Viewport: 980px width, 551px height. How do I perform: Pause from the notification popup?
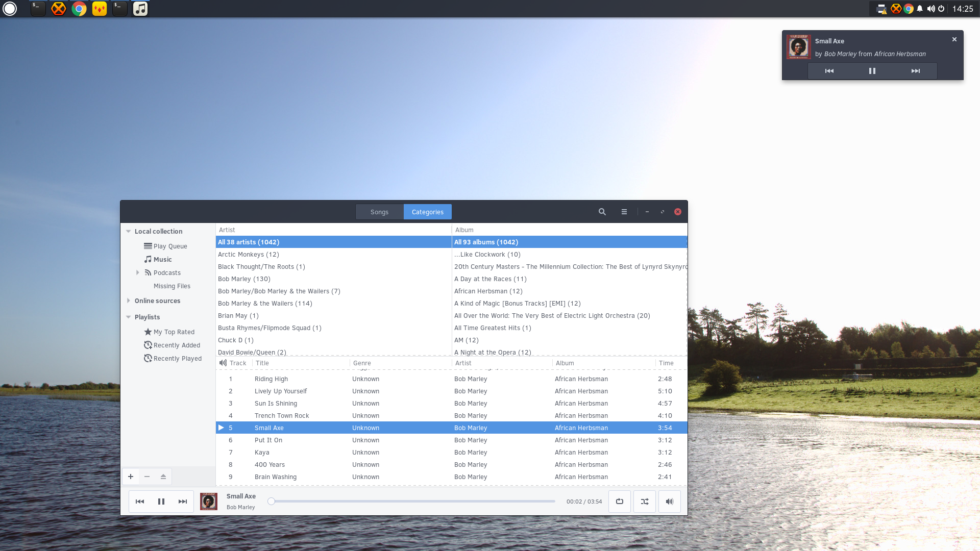coord(872,71)
